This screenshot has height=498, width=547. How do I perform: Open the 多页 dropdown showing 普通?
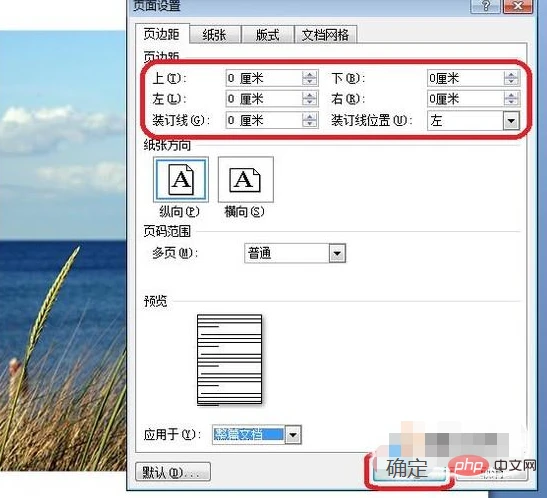(295, 253)
